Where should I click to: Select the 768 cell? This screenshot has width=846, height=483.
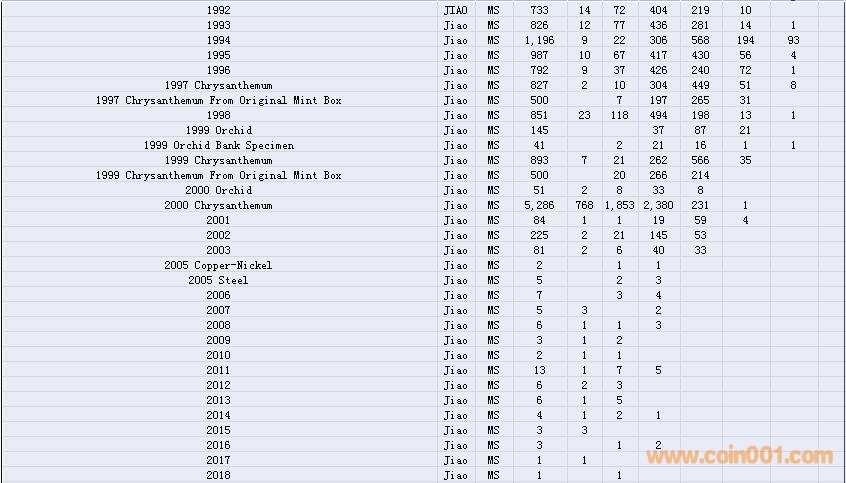click(584, 205)
